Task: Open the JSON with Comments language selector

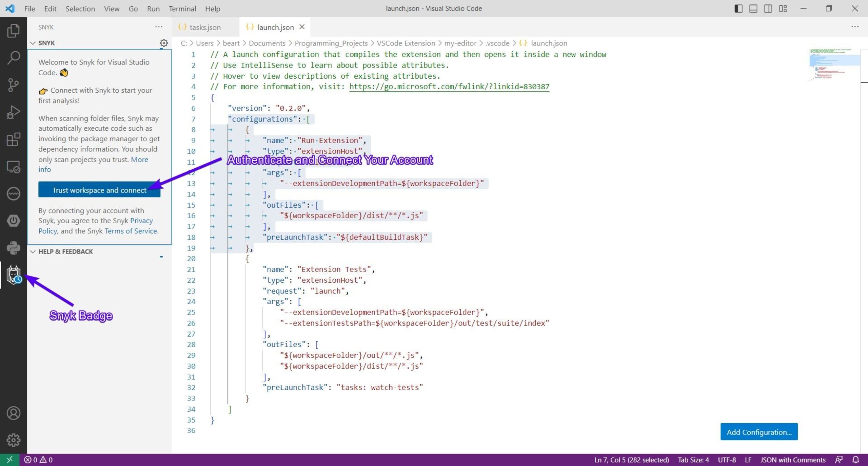Action: (792, 460)
